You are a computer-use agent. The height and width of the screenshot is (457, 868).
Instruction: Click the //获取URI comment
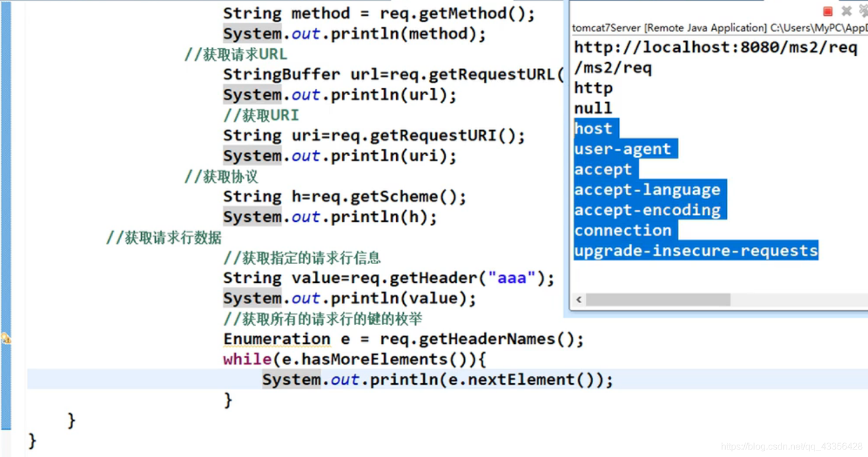click(261, 116)
